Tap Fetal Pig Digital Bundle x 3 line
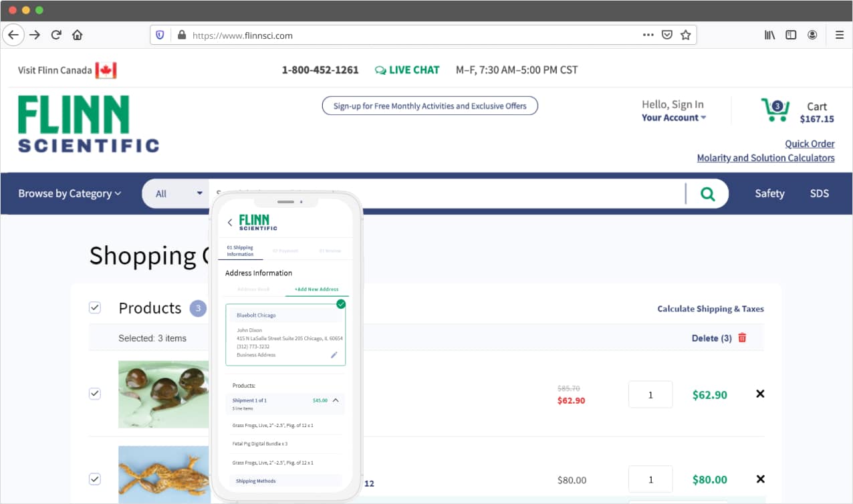The image size is (853, 504). coord(260,444)
